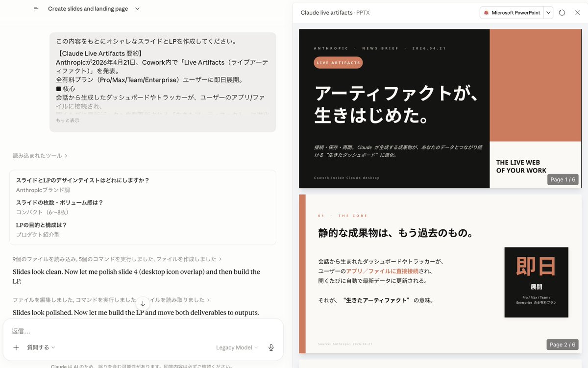Click the answer コンパクト(6〜8枚)
The width and height of the screenshot is (588, 368).
point(42,212)
